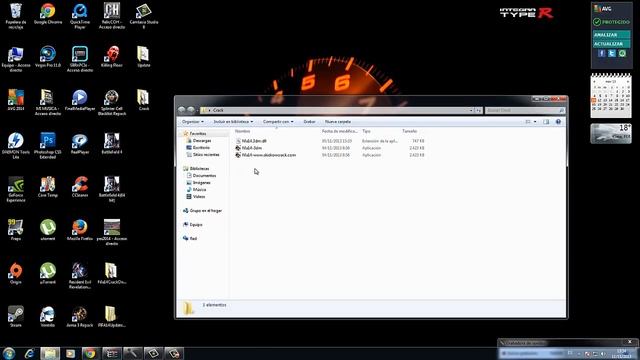
Task: Open Sitios recientes in the sidebar
Action: tap(206, 155)
